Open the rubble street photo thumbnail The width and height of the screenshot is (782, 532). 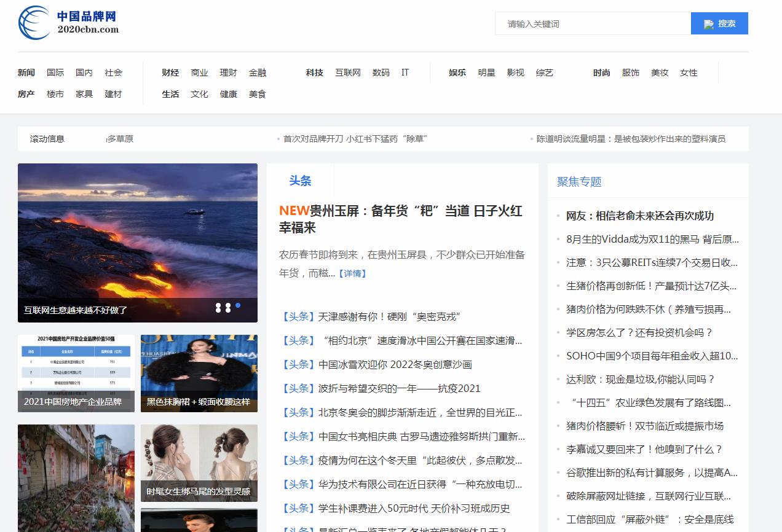point(76,478)
